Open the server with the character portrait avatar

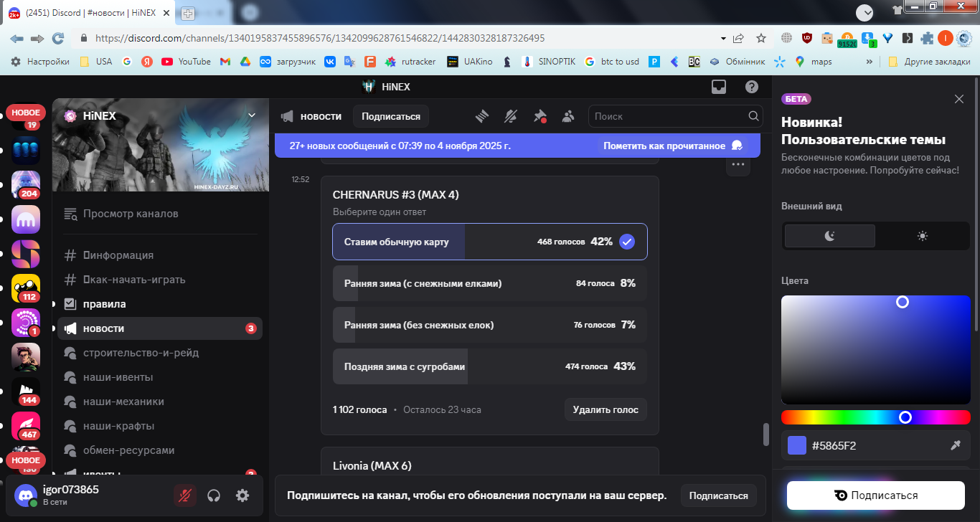tap(26, 357)
